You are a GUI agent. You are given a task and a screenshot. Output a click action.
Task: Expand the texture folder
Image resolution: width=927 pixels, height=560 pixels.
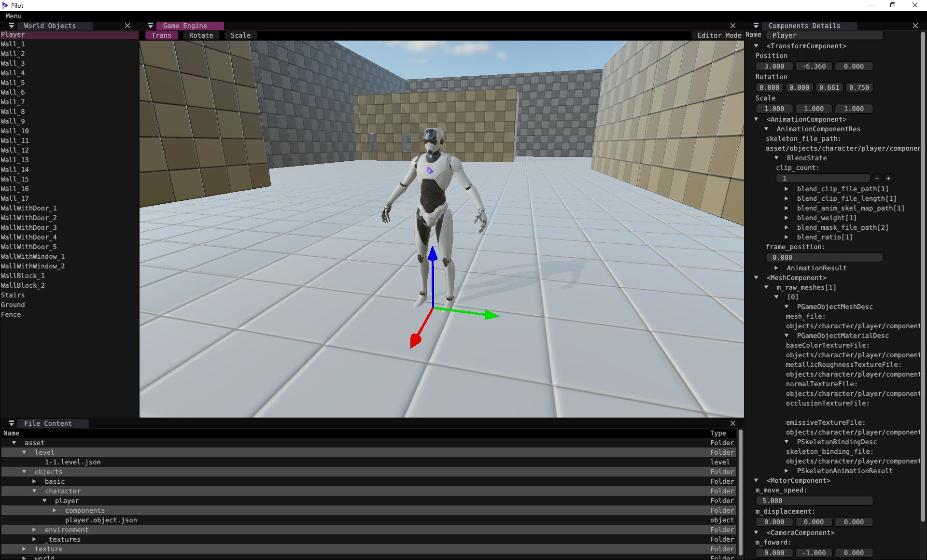[24, 549]
